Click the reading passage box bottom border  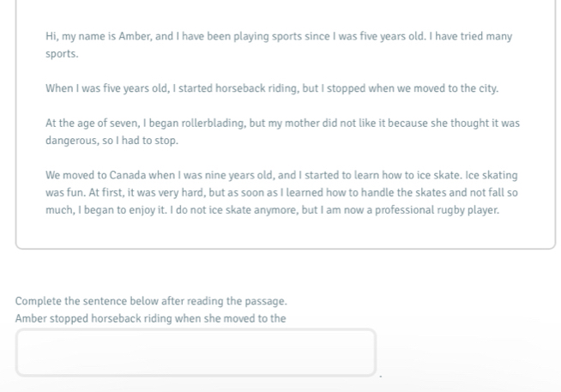[x=286, y=248]
